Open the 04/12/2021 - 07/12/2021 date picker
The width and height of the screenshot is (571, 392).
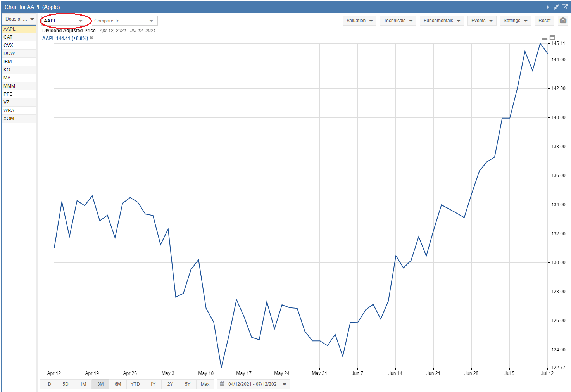(x=254, y=384)
